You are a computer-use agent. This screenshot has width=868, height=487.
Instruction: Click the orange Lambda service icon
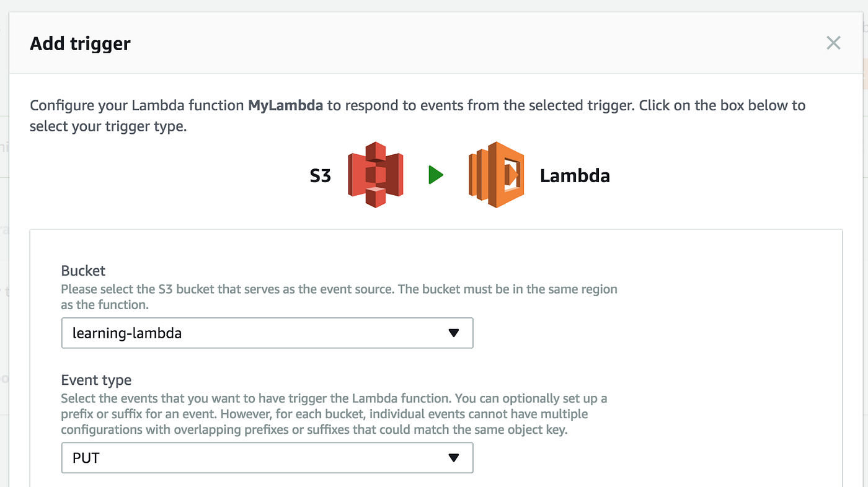click(496, 175)
